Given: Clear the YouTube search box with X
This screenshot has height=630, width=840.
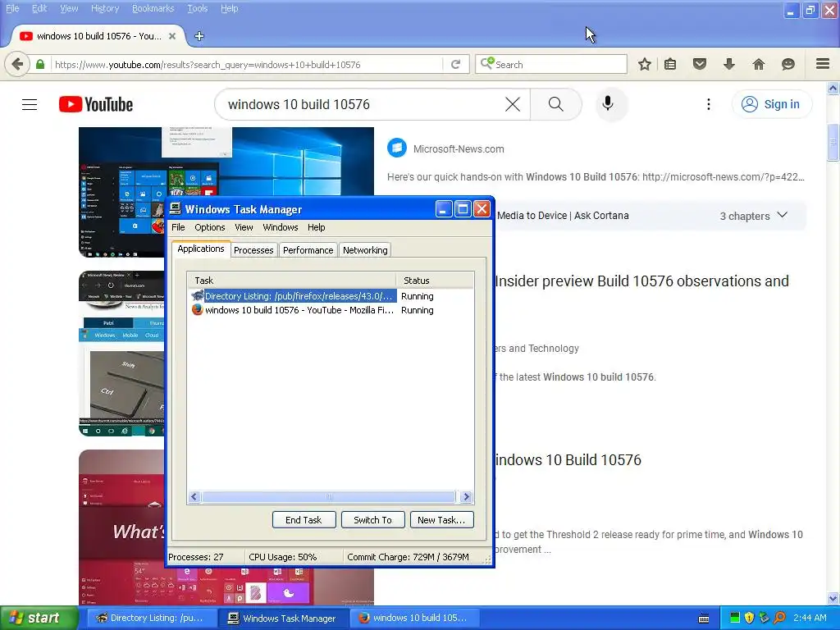Looking at the screenshot, I should (513, 104).
